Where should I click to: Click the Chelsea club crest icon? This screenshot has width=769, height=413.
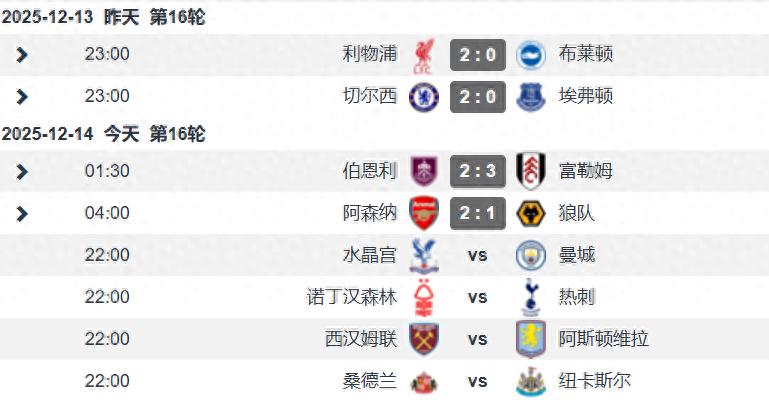[424, 97]
